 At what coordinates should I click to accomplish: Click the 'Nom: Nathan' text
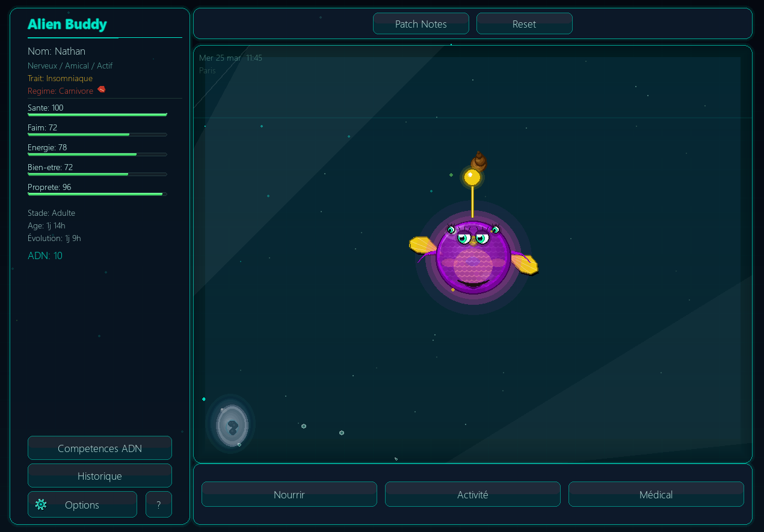(x=57, y=51)
